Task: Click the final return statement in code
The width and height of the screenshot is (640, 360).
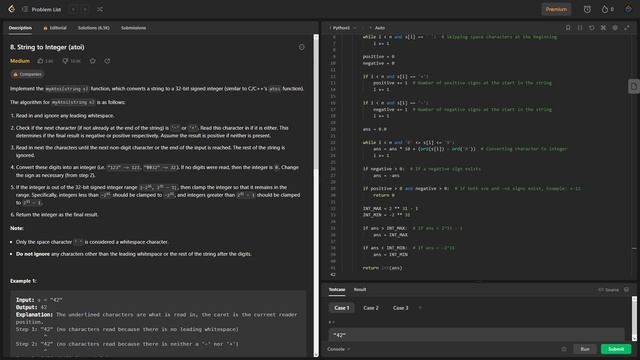Action: tap(382, 268)
